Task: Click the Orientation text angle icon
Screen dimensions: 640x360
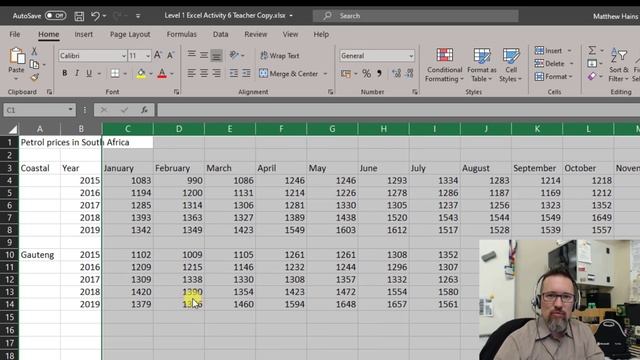Action: coord(234,55)
